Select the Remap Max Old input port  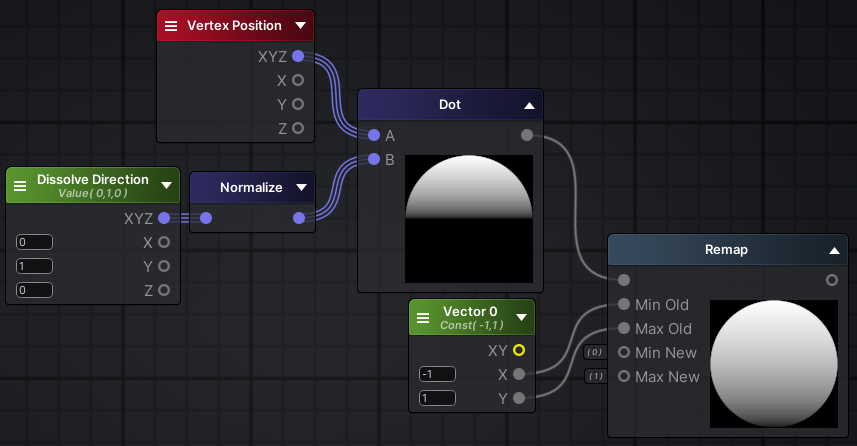point(624,328)
